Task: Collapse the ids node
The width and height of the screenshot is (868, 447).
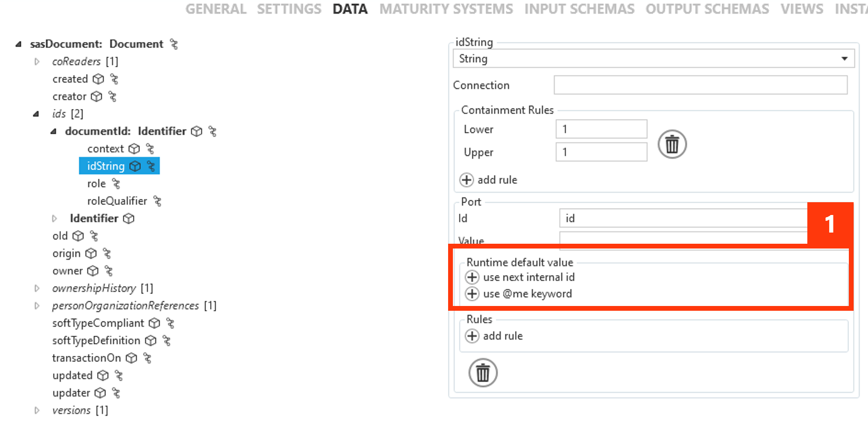Action: pyautogui.click(x=36, y=114)
